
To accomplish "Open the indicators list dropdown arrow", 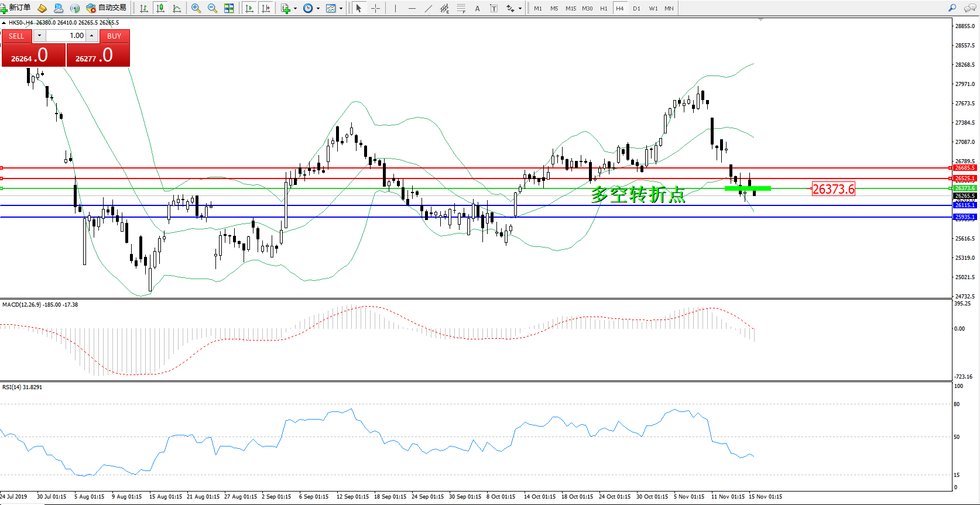I will point(295,9).
